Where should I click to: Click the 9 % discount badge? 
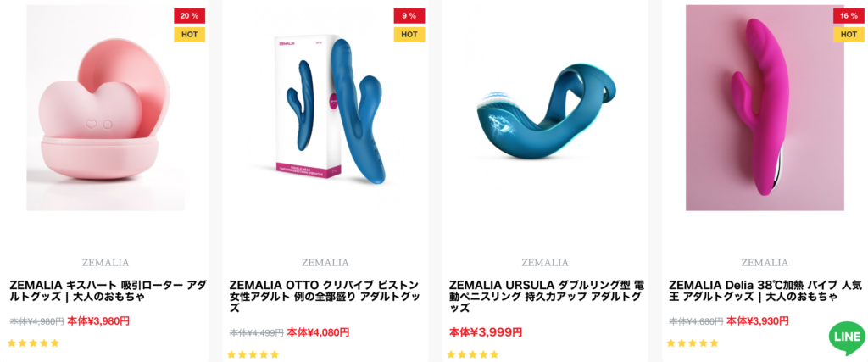click(x=409, y=16)
